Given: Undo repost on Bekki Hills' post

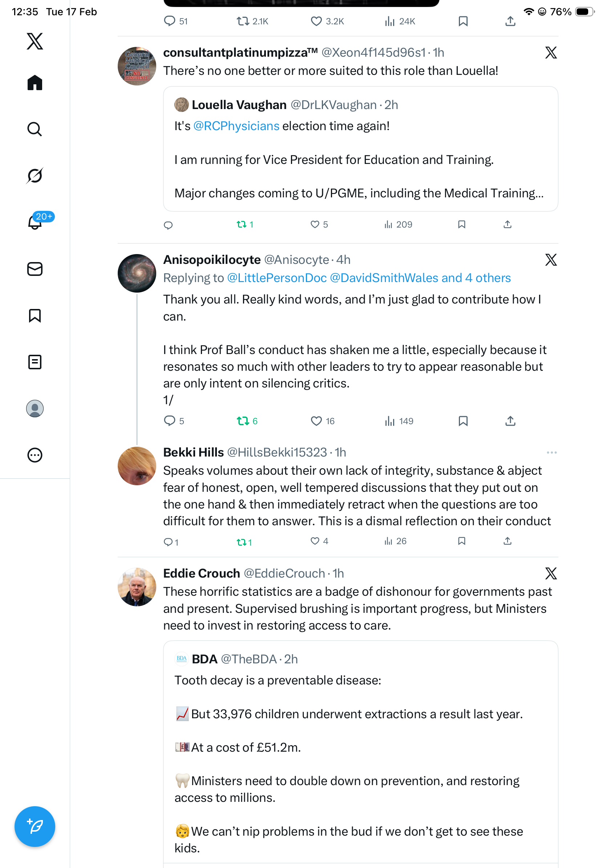Looking at the screenshot, I should [241, 542].
